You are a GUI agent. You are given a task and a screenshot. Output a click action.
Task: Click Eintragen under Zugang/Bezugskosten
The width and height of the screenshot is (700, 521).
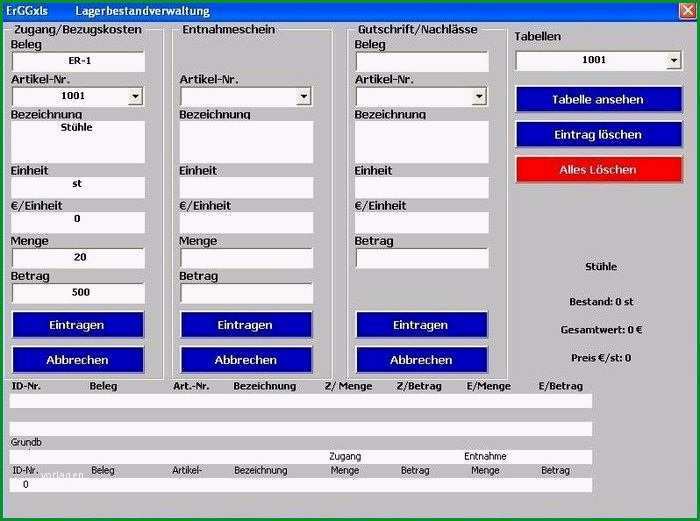point(78,325)
